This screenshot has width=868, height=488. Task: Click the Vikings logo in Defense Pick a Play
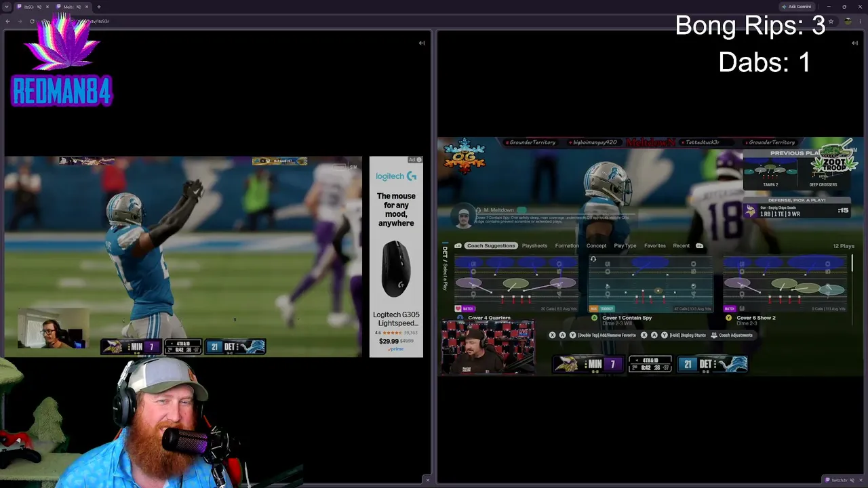tap(751, 211)
